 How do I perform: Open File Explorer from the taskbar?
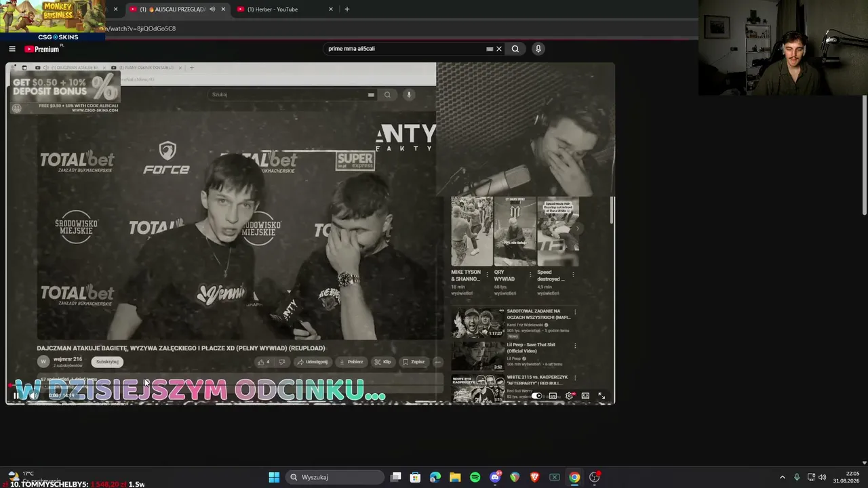[455, 477]
